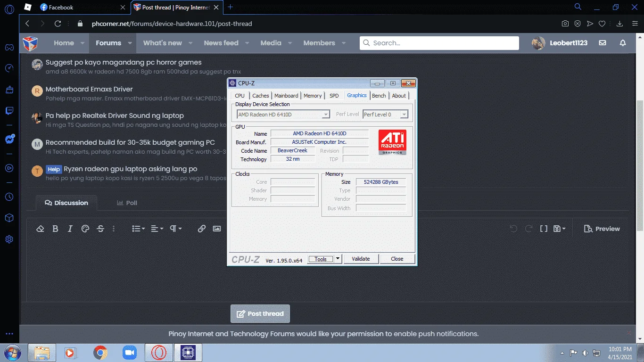Image resolution: width=644 pixels, height=362 pixels.
Task: Open the Leobert1123 profile link
Action: 560,43
